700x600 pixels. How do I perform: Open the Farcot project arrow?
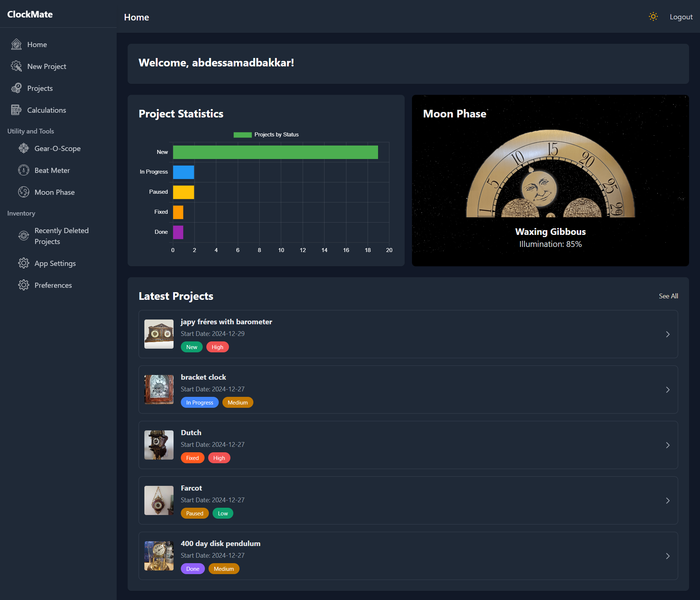tap(668, 500)
